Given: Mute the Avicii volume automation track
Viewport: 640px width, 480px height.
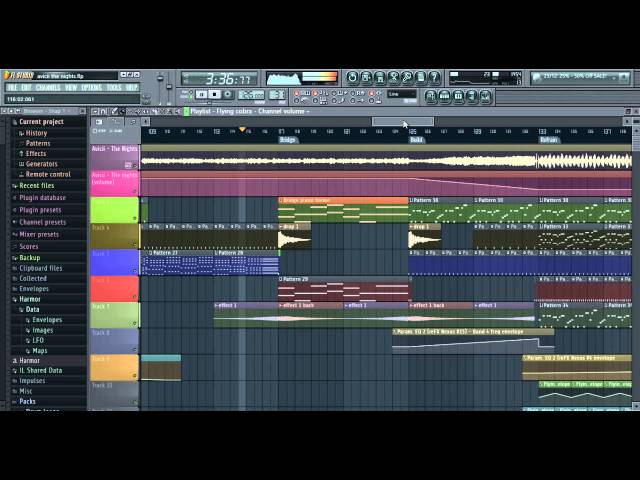Looking at the screenshot, I should (134, 191).
